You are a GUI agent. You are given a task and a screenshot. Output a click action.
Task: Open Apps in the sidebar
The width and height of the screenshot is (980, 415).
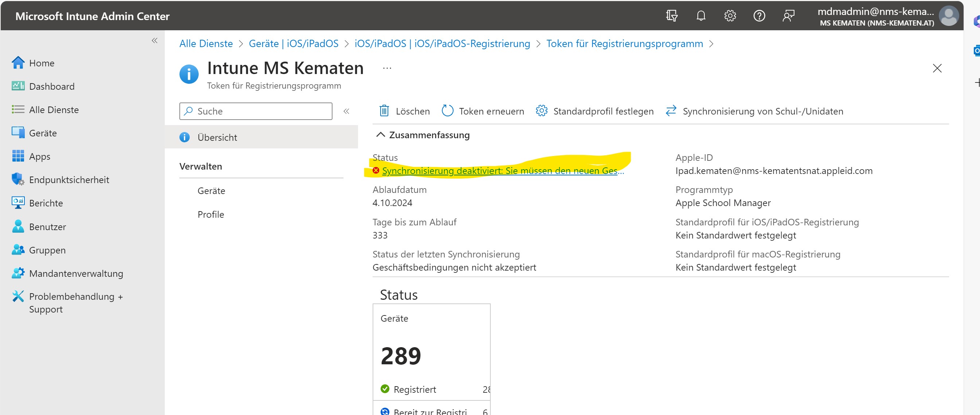point(31,156)
